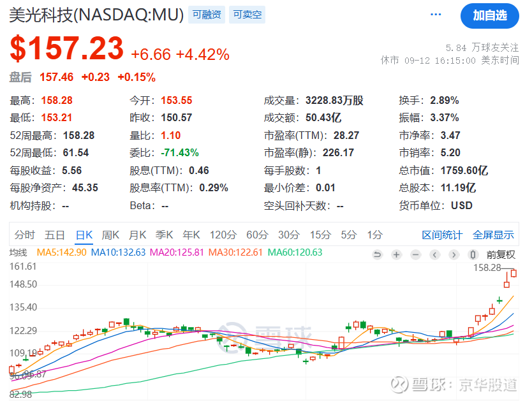The image size is (532, 401).
Task: Open 区间统计 range statistics
Action: coord(442,235)
